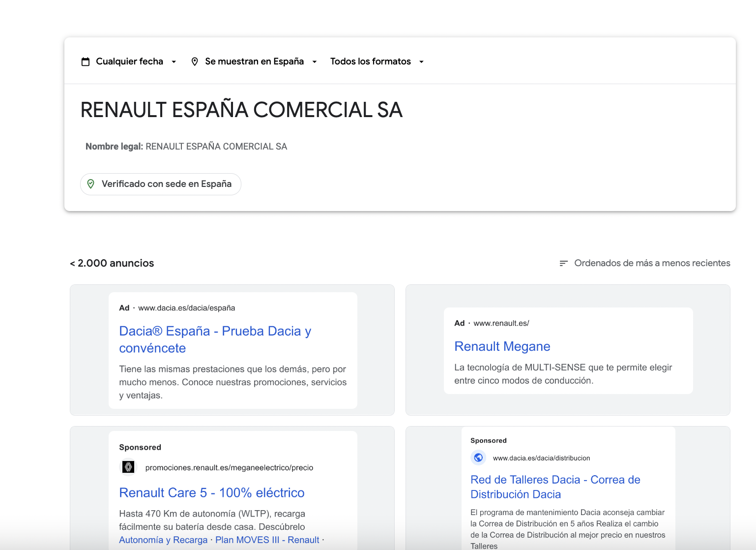Image resolution: width=756 pixels, height=550 pixels.
Task: Click the globe icon beside www.dacia.es/dacia/distribucion
Action: (x=478, y=458)
